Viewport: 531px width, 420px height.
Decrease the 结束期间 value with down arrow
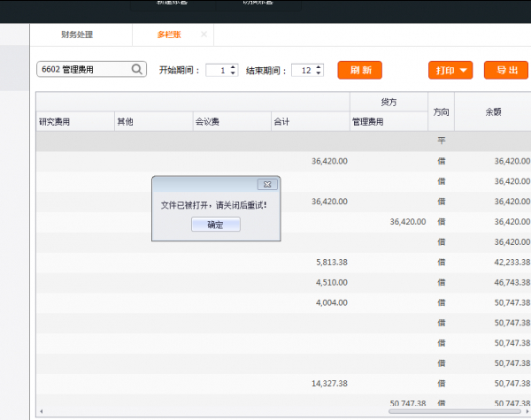pyautogui.click(x=319, y=73)
